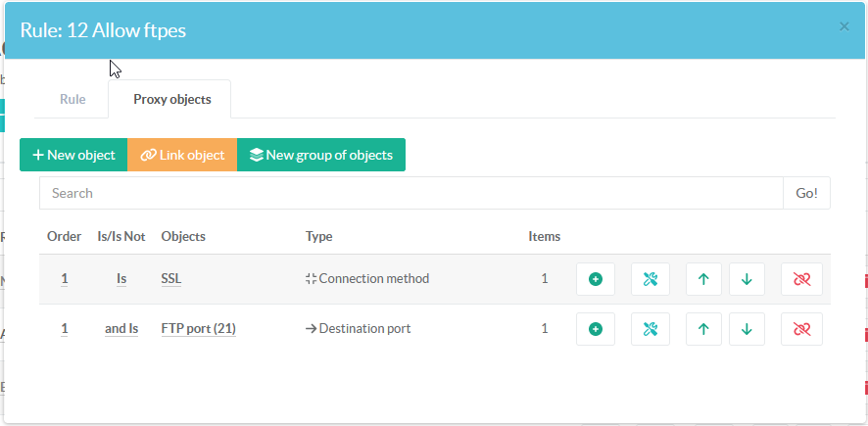Move FTP port (21) object down
868x426 pixels.
click(747, 329)
